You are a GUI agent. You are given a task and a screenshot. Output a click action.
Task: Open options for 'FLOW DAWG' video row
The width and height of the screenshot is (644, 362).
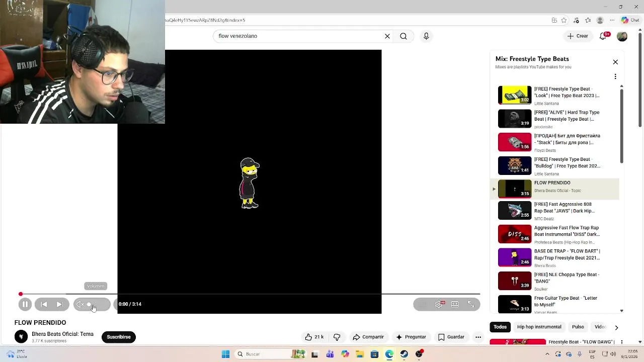(622, 342)
